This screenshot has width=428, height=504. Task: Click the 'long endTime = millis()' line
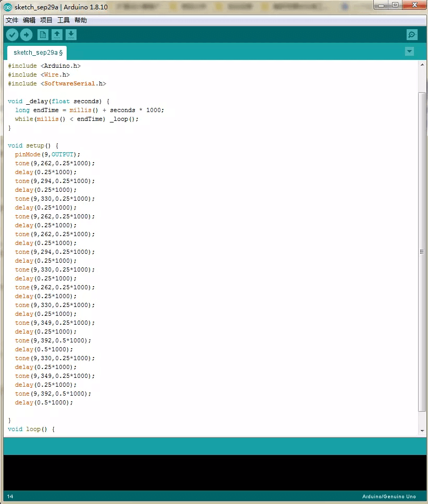click(x=90, y=110)
